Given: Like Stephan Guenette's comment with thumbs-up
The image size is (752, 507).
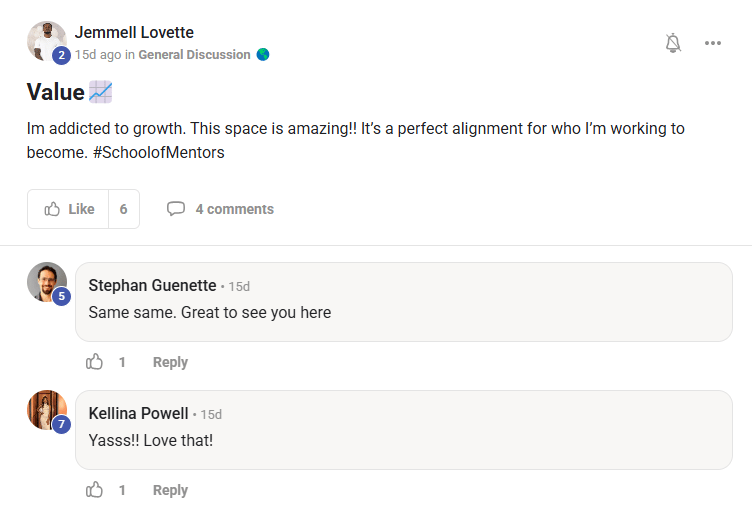Looking at the screenshot, I should point(95,362).
